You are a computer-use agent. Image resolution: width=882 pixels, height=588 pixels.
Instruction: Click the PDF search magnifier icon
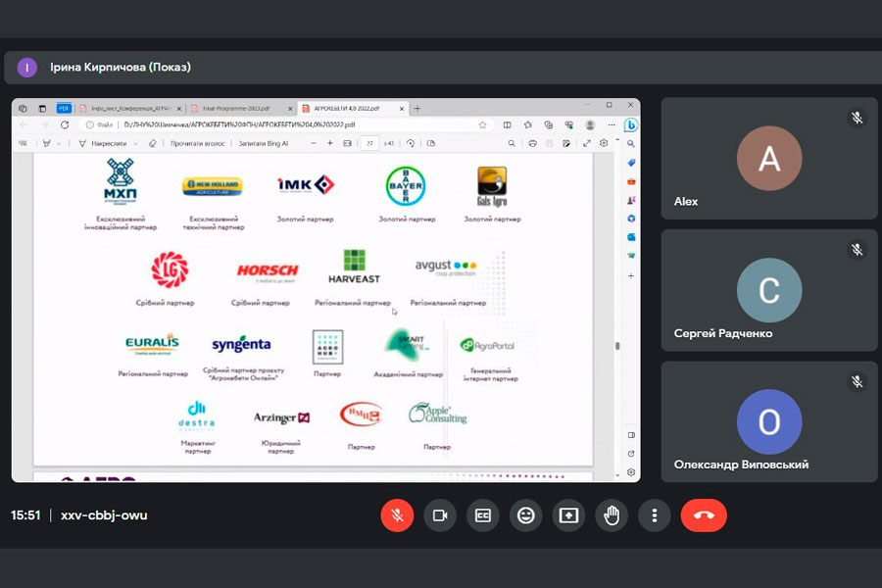pos(512,143)
